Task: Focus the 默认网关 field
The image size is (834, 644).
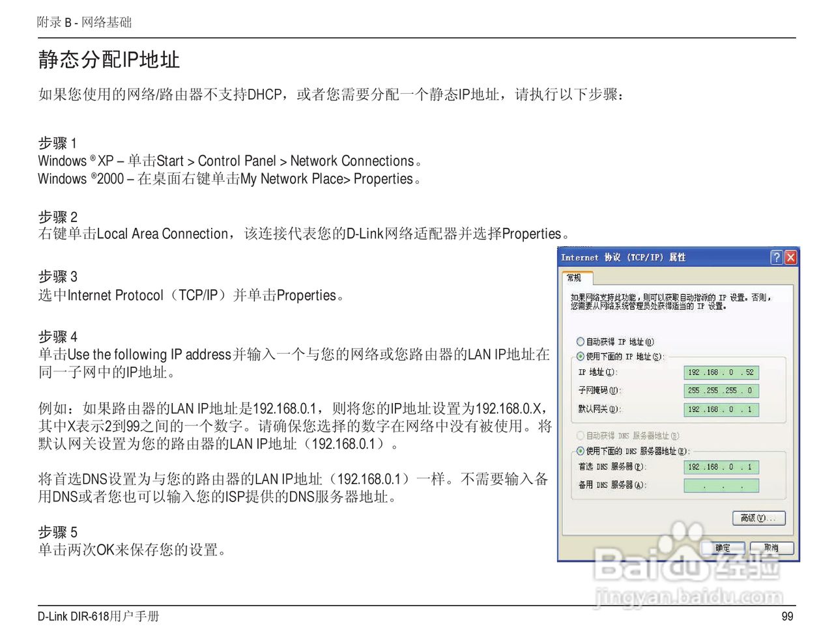Action: coord(721,410)
